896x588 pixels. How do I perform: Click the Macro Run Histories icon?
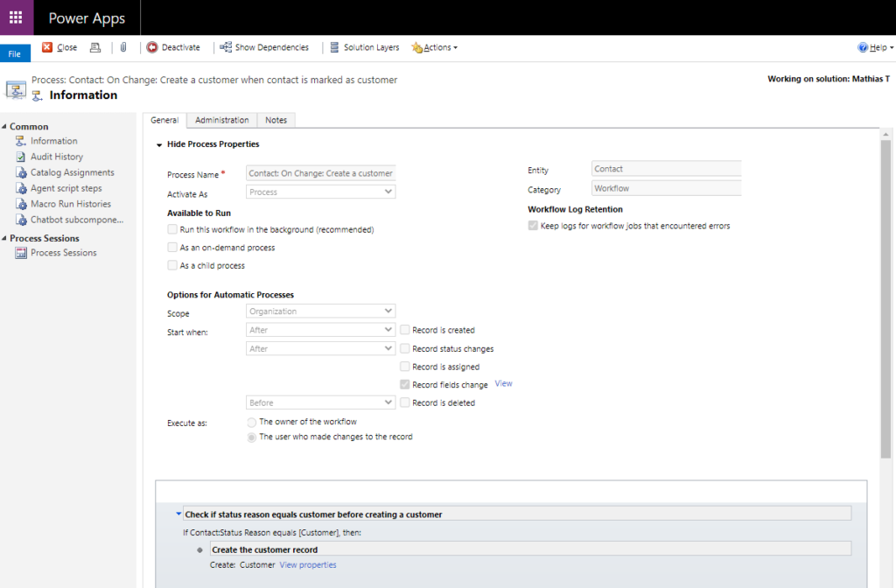(x=21, y=204)
